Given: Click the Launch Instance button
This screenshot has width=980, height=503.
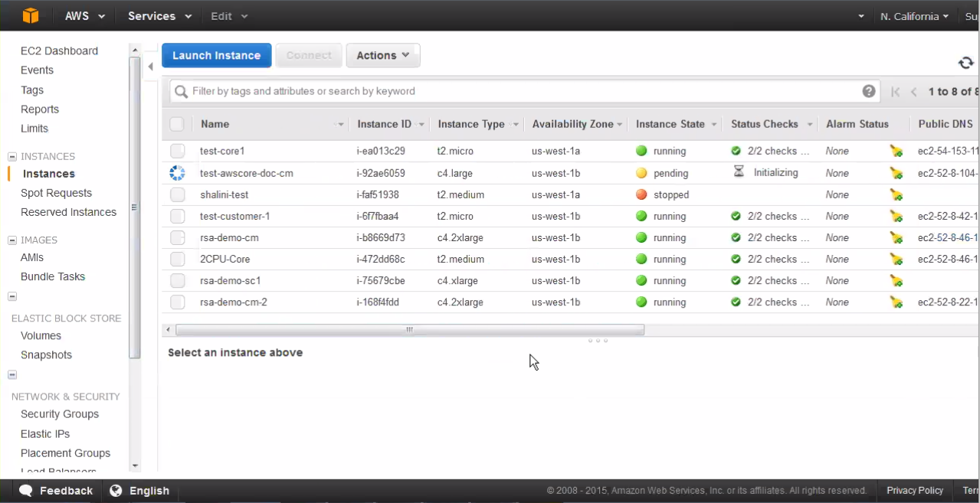Looking at the screenshot, I should [216, 55].
